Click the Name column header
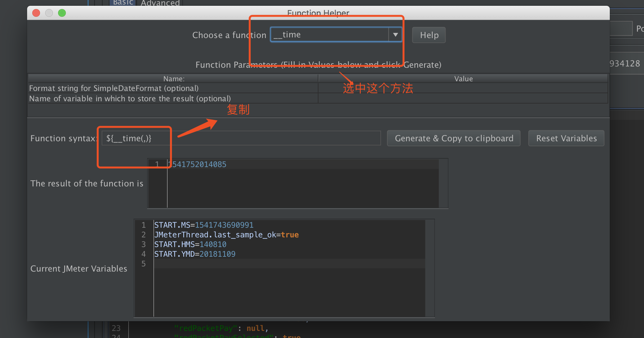The image size is (644, 338). [174, 79]
